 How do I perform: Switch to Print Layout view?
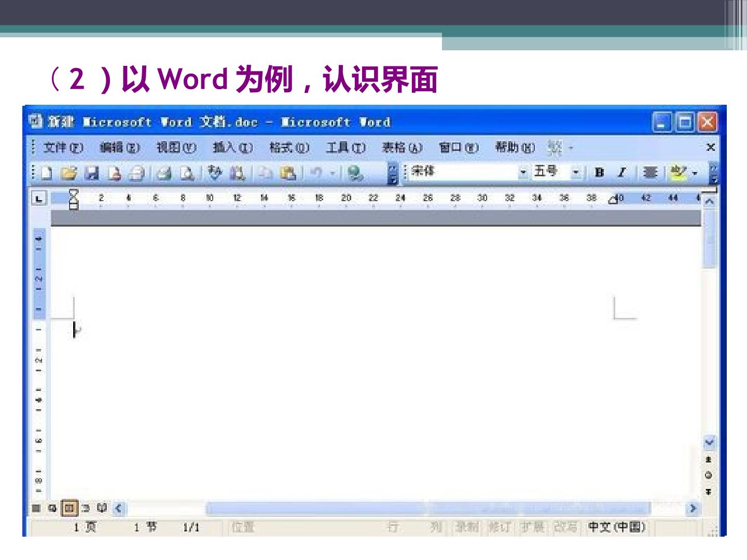[x=70, y=508]
